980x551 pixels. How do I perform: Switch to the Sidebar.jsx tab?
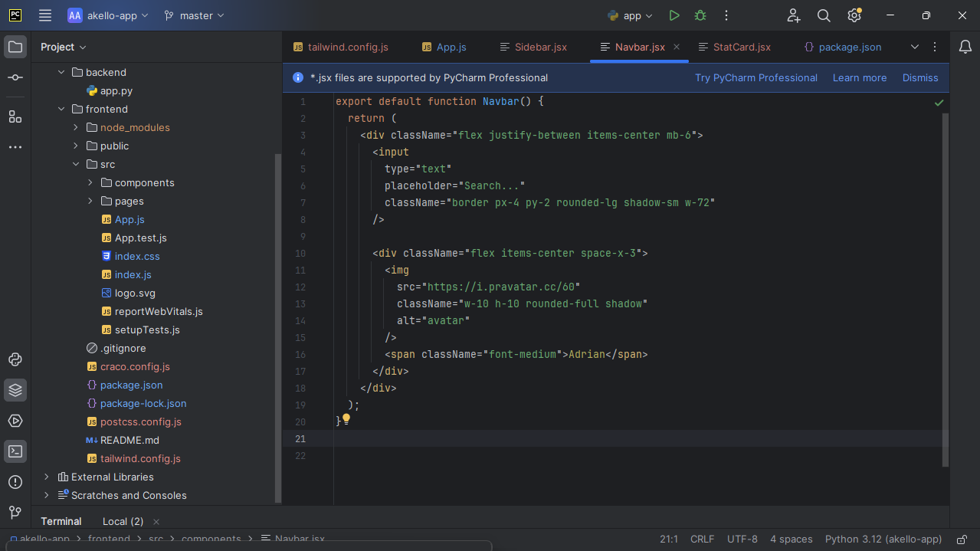point(540,47)
